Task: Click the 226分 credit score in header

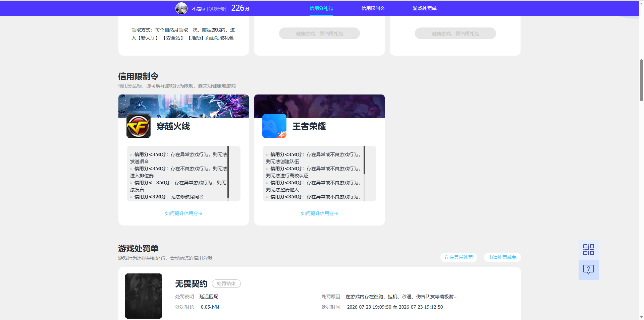Action: 240,8
